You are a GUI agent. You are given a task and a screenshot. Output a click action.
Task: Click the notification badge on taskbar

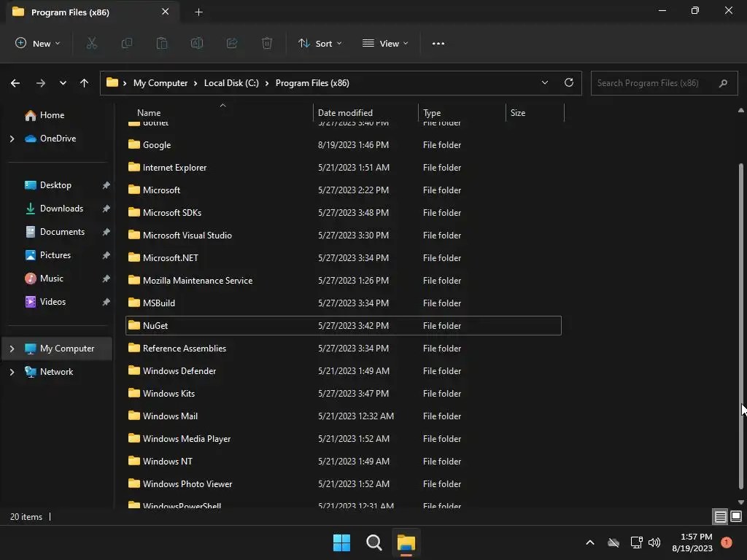pos(727,542)
